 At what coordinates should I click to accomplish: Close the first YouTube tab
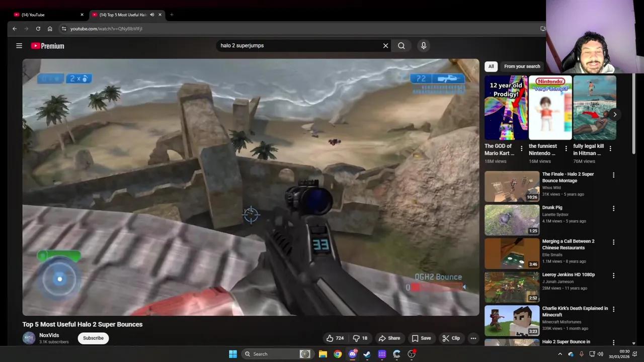tap(82, 15)
